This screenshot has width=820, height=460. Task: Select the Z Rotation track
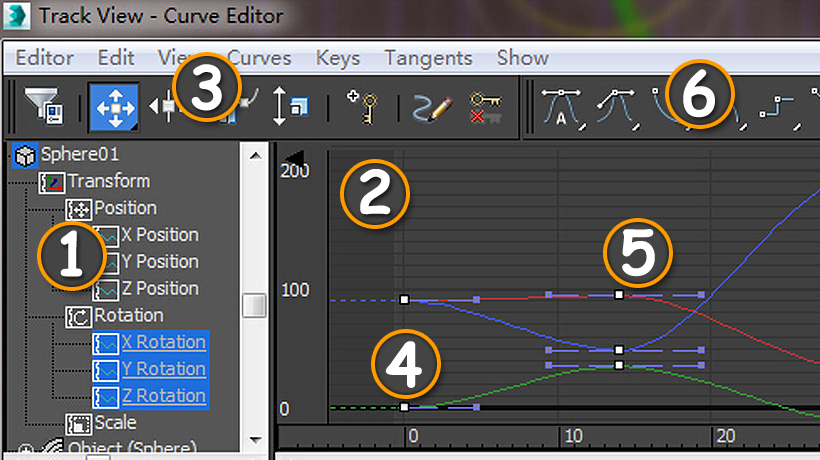(164, 396)
